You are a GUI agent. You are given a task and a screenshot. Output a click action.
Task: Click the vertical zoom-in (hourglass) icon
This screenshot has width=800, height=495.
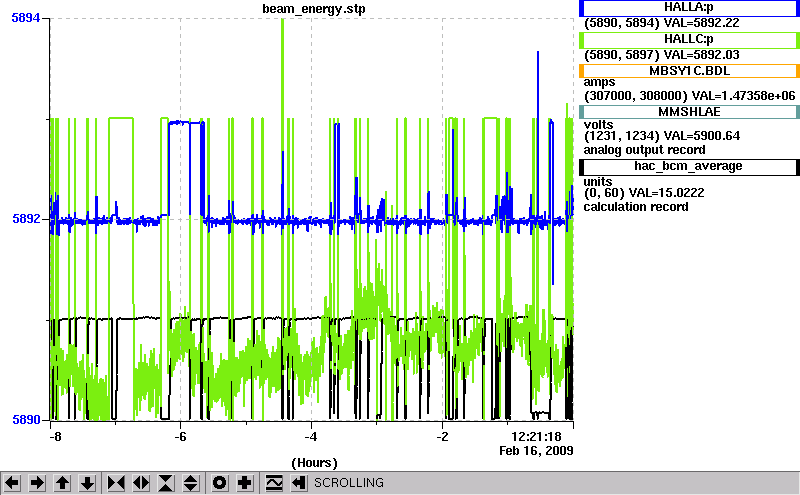(166, 483)
